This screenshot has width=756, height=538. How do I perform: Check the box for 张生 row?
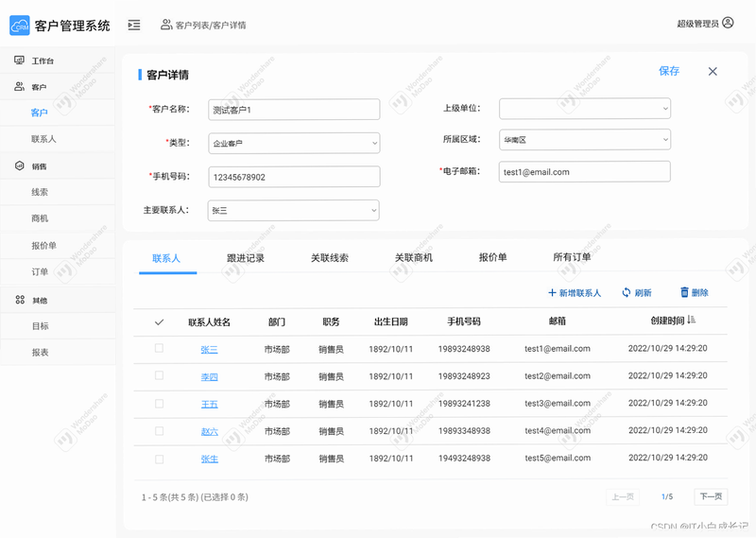click(x=159, y=459)
